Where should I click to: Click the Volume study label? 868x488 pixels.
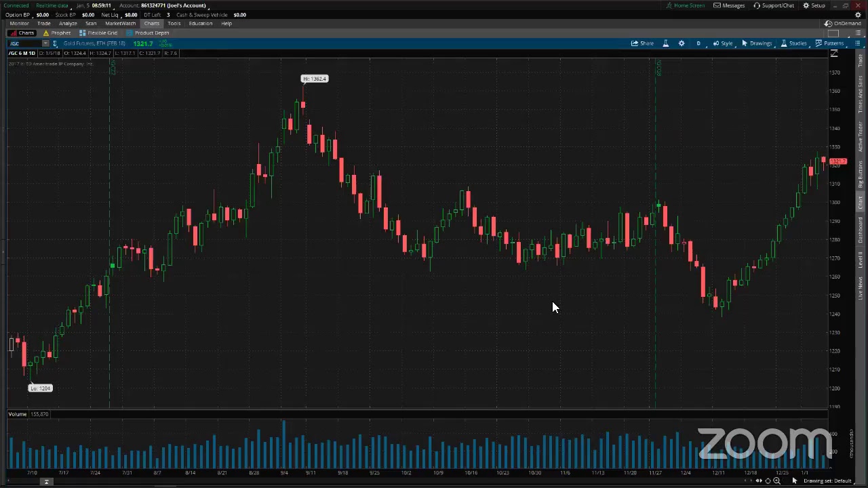click(18, 414)
